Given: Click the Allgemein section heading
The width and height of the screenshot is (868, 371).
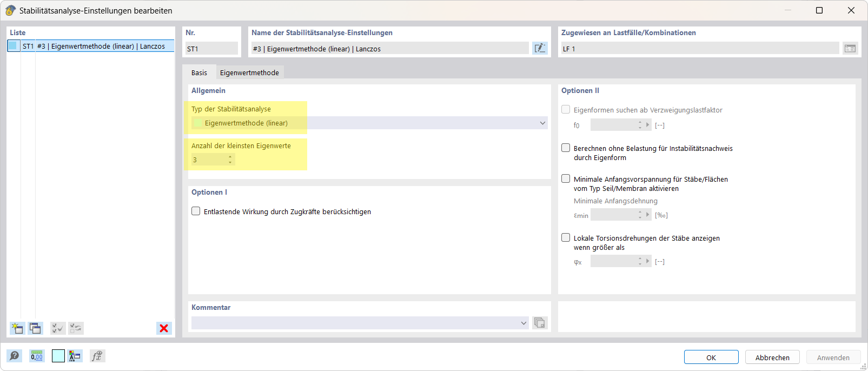Looking at the screenshot, I should (x=208, y=90).
